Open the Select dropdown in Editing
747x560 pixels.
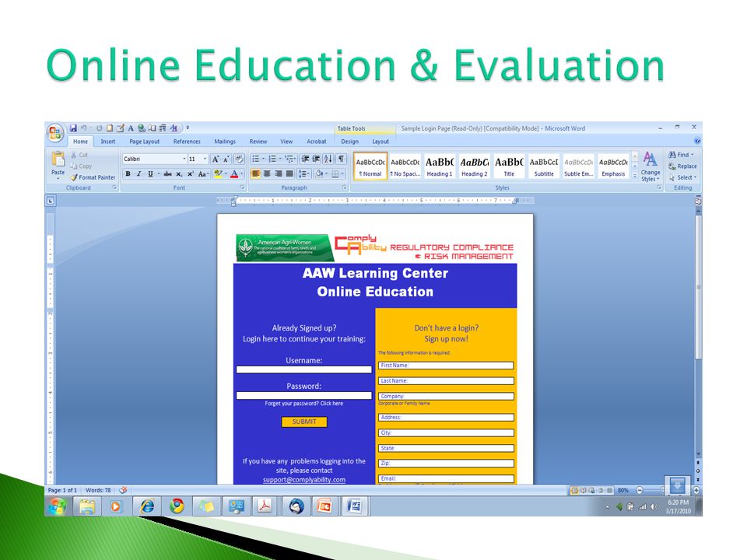pyautogui.click(x=682, y=177)
